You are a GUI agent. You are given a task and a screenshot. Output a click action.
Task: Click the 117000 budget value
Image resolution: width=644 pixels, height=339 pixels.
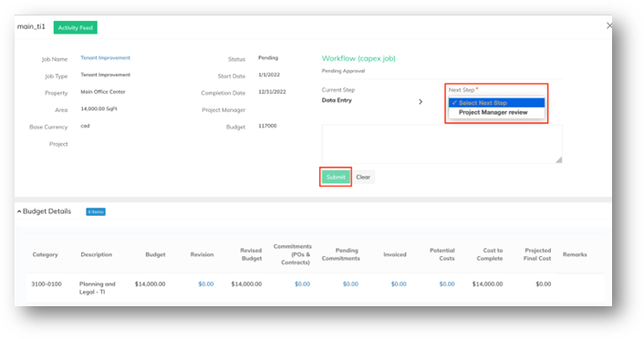tap(267, 126)
